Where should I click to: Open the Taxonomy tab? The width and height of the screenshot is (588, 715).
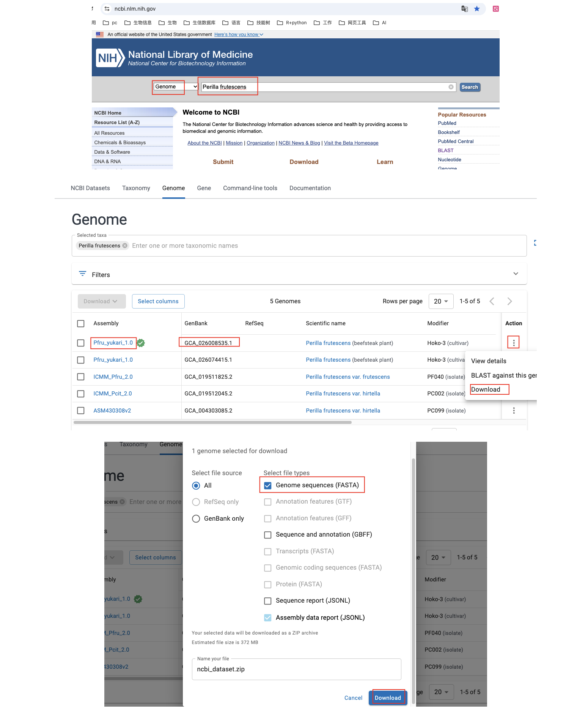click(x=136, y=188)
